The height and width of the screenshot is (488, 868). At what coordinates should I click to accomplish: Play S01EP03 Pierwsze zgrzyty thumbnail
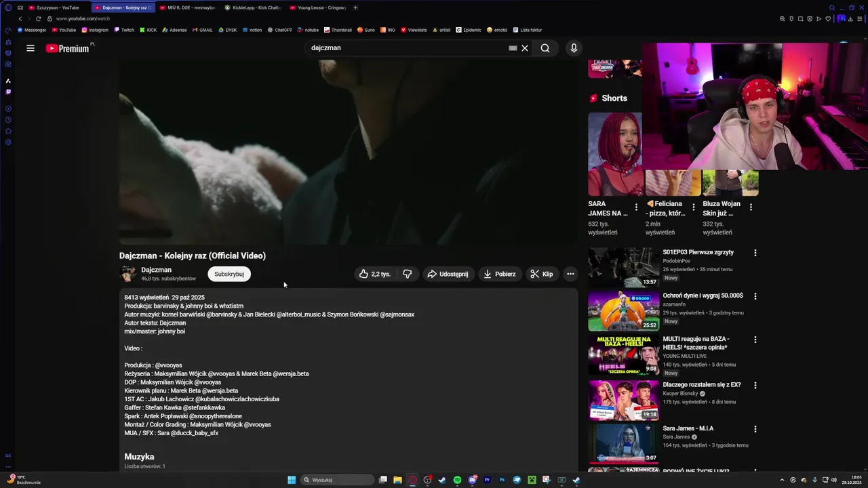623,268
